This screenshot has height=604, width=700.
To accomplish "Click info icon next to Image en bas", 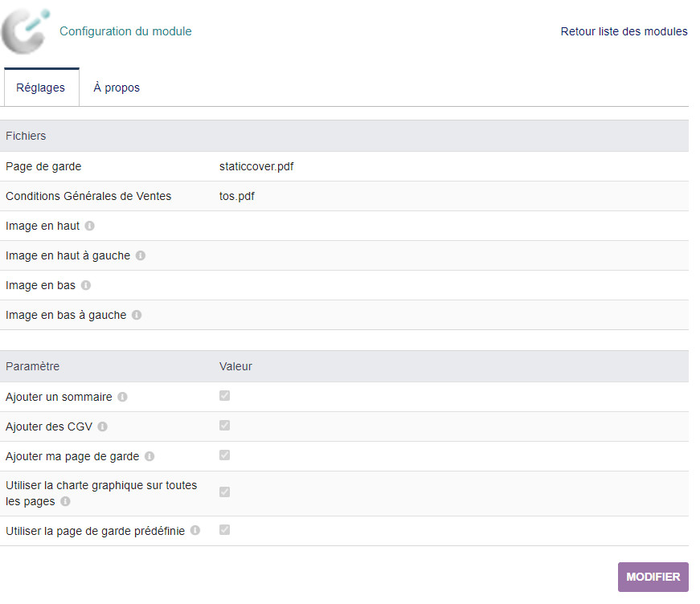I will click(x=86, y=286).
